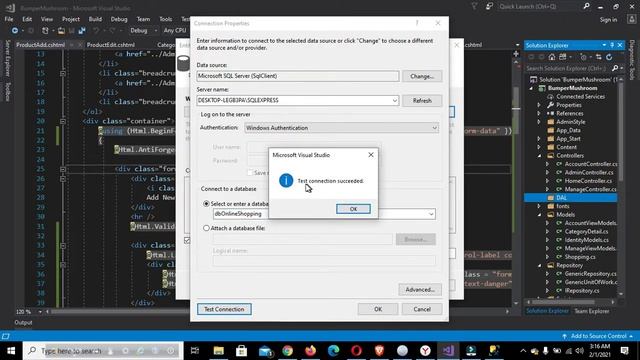Open the Project menu
This screenshot has width=640, height=360.
click(x=71, y=19)
